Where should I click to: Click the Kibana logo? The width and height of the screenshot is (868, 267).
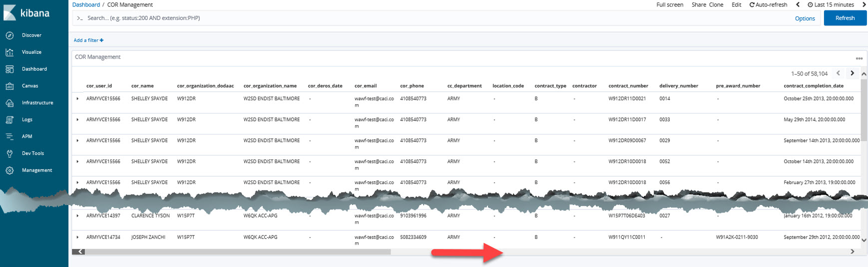[x=27, y=13]
